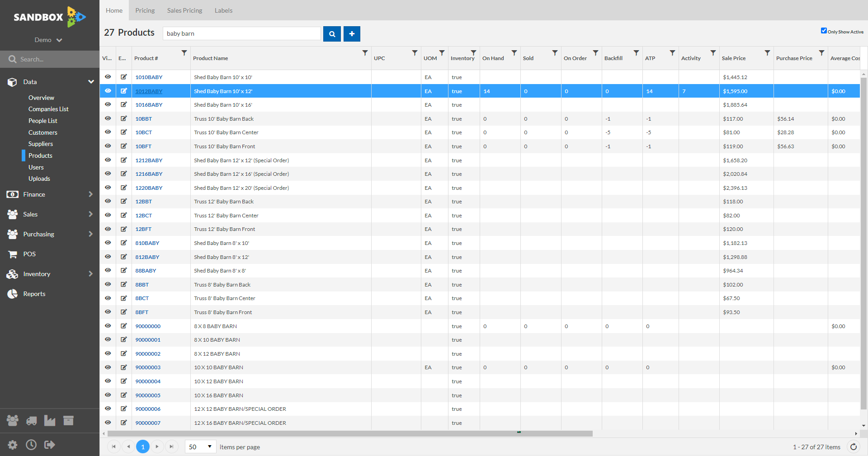Switch to the Pricing tab
The height and width of the screenshot is (456, 868).
[x=145, y=10]
